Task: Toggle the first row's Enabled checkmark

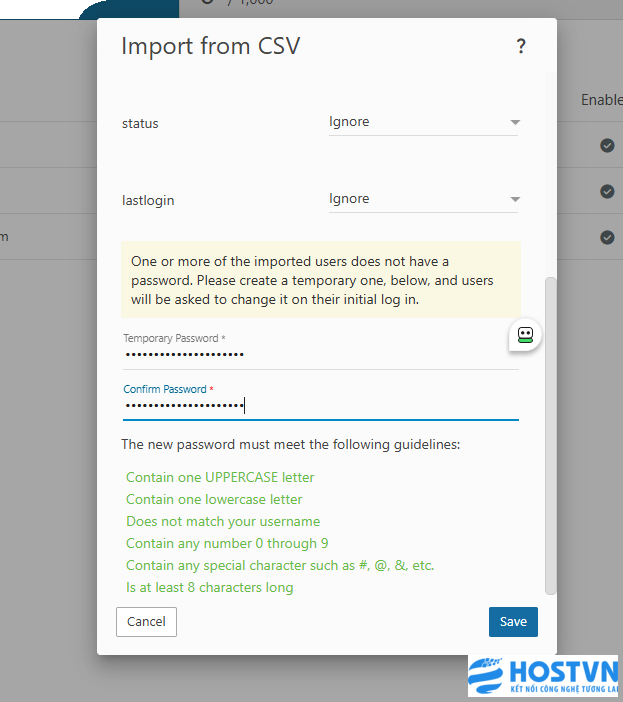Action: (607, 145)
